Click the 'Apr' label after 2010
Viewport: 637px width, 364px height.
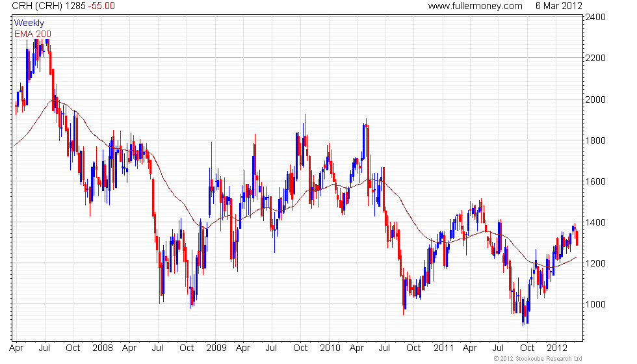pyautogui.click(x=357, y=348)
